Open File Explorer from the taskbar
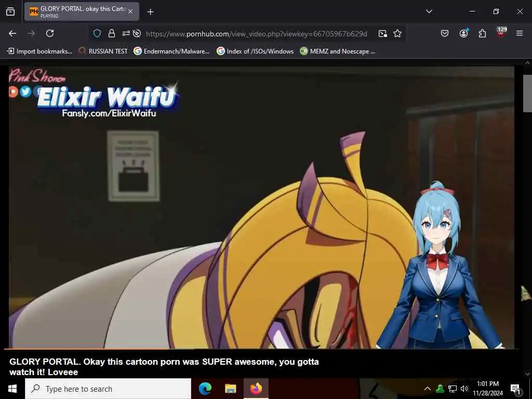Viewport: 532px width, 399px height. pos(230,389)
